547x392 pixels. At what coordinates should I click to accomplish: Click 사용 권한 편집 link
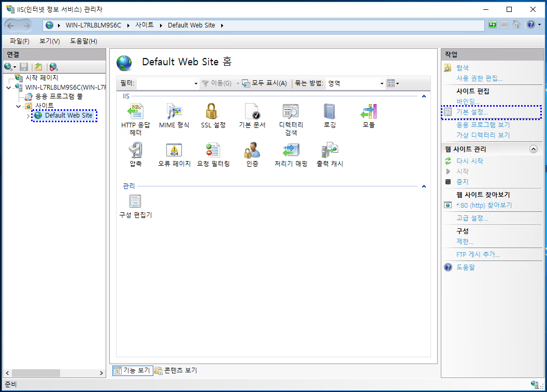click(479, 78)
